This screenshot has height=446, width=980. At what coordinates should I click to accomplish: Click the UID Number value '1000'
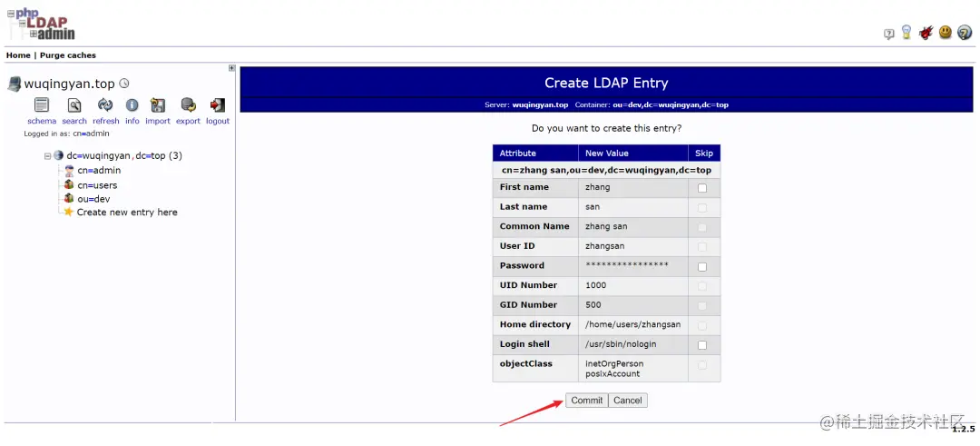595,285
